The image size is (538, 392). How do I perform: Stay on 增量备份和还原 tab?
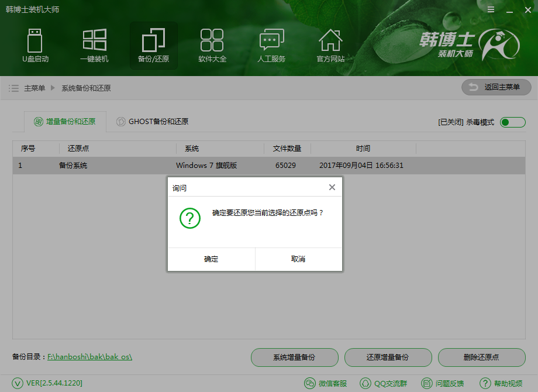click(66, 122)
